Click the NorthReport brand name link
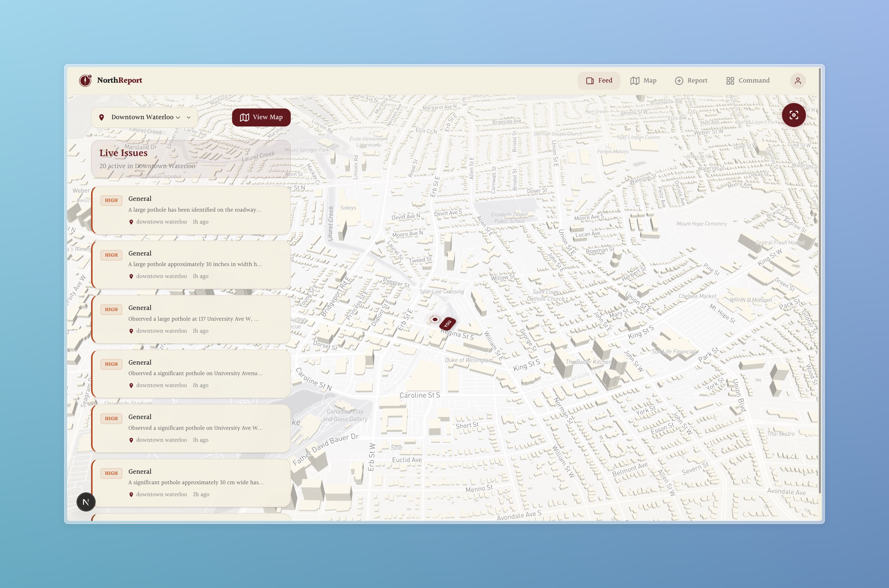Image resolution: width=889 pixels, height=588 pixels. click(x=119, y=80)
